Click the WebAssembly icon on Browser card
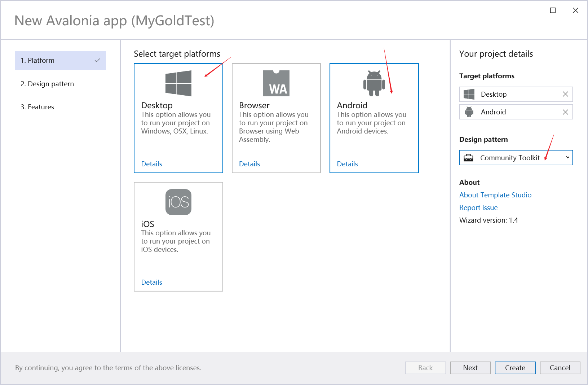Image resolution: width=588 pixels, height=385 pixels. [276, 83]
